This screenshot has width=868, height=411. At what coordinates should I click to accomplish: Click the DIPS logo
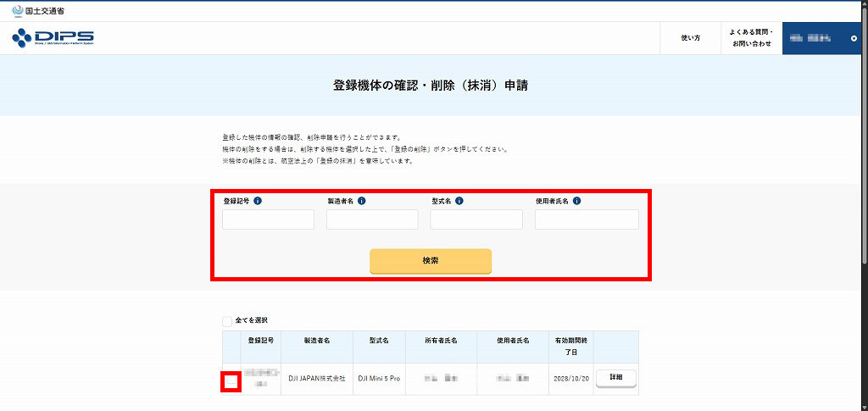pos(53,38)
